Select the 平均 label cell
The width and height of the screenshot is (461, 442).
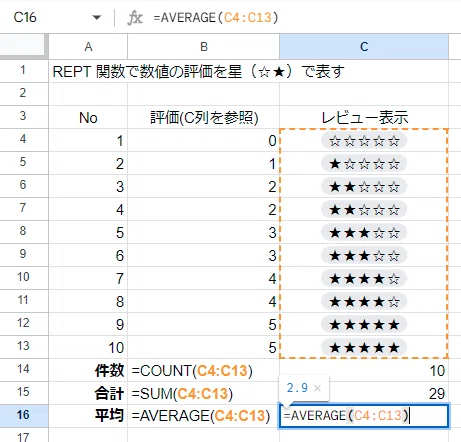tap(88, 416)
